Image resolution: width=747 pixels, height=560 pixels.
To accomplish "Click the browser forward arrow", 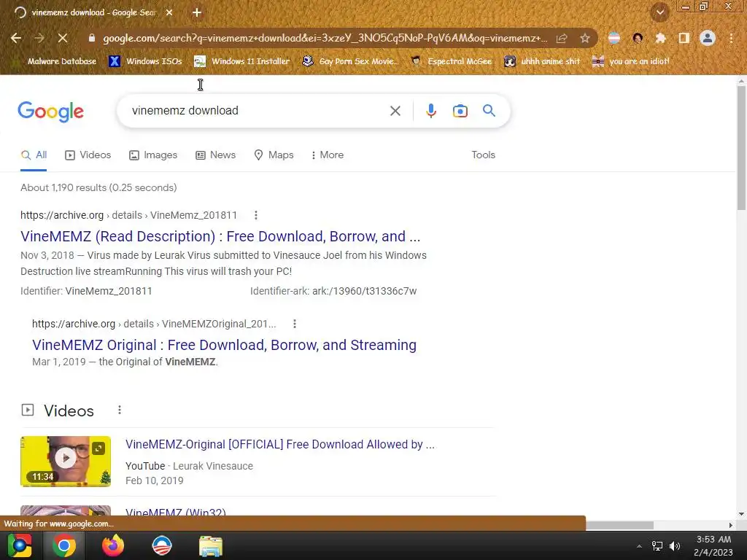I will [x=39, y=38].
